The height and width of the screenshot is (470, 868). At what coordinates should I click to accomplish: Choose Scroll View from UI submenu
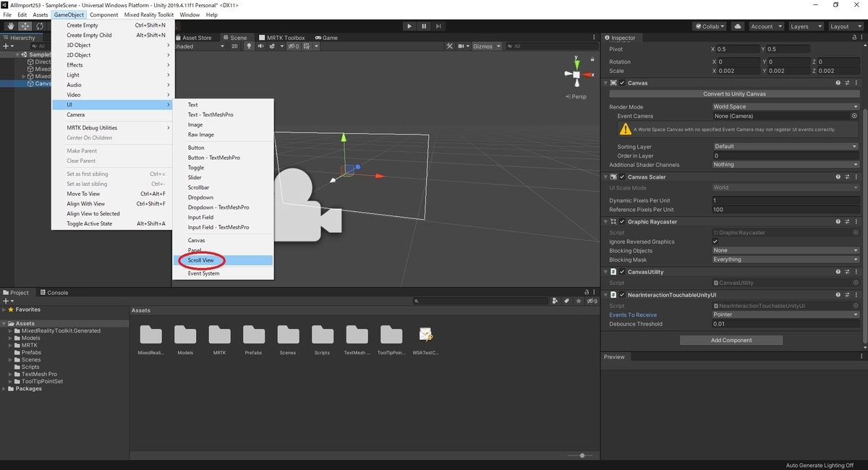click(x=223, y=260)
